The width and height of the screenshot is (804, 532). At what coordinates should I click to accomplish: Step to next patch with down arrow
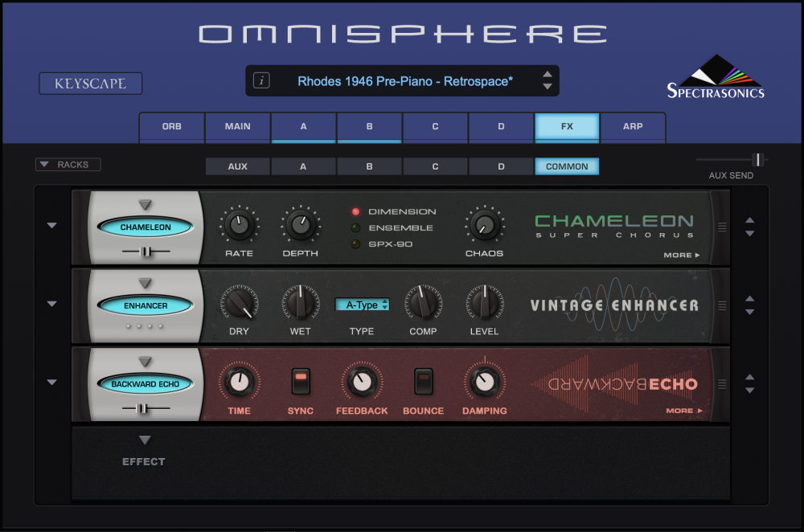click(547, 87)
